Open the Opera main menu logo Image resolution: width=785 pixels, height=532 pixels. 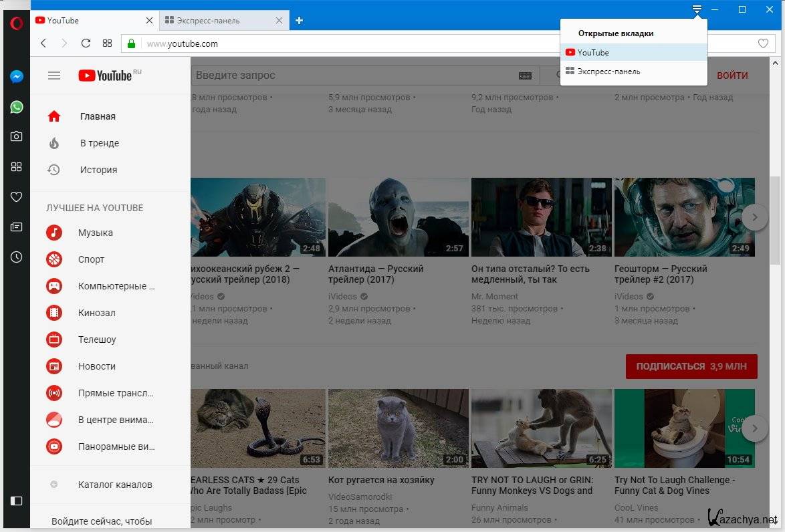click(17, 23)
